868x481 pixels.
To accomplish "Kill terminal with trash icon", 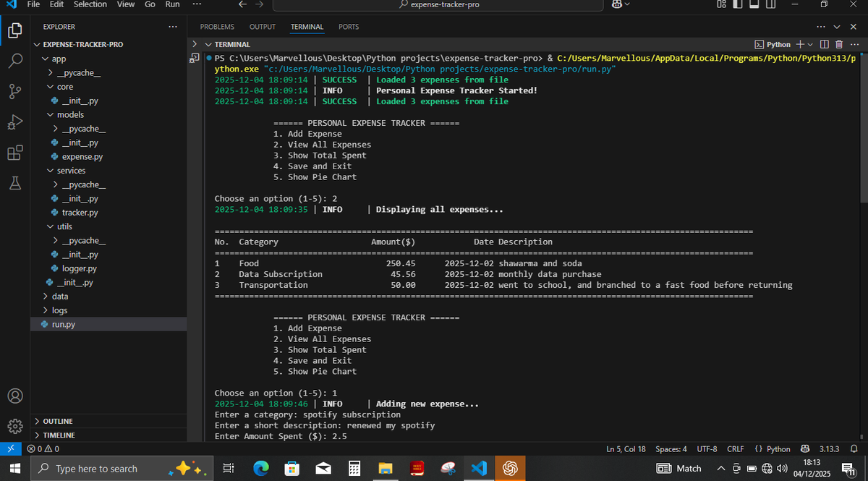I will [839, 45].
